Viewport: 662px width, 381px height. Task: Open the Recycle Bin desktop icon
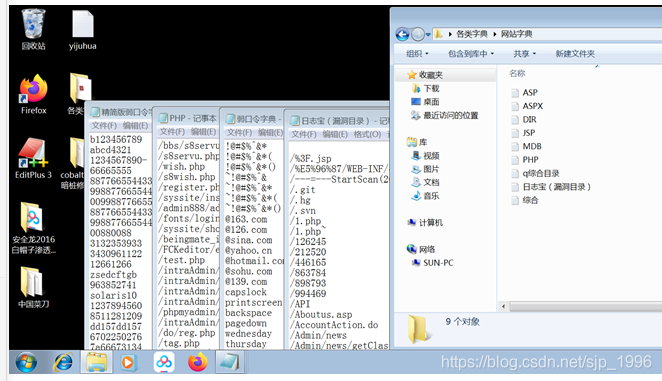pos(33,29)
